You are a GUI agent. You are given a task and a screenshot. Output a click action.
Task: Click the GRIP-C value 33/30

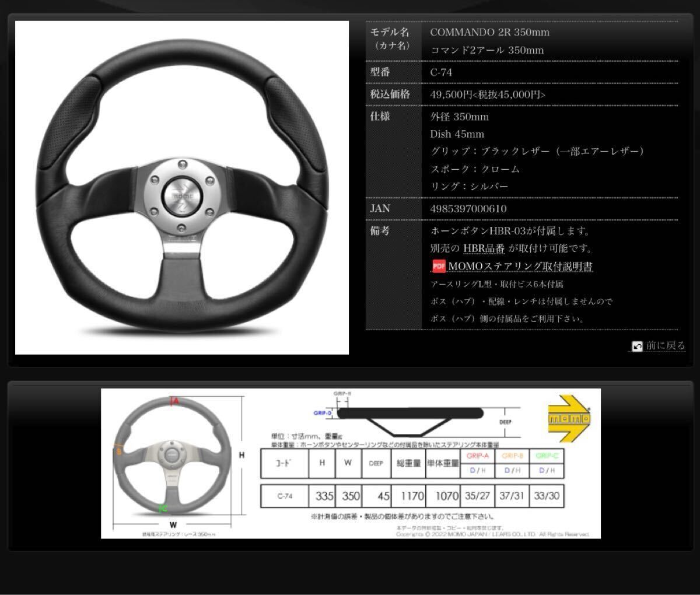click(547, 496)
